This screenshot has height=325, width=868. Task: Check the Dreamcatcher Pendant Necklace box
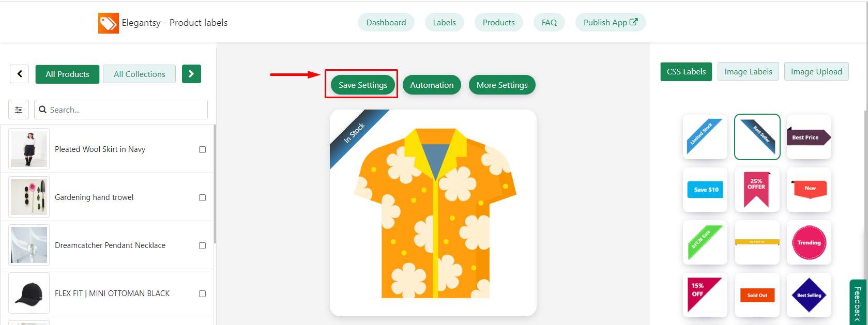pyautogui.click(x=202, y=245)
